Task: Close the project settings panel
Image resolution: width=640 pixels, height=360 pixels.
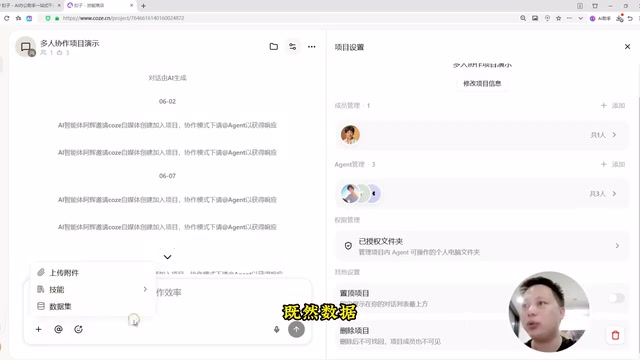Action: pos(627,47)
